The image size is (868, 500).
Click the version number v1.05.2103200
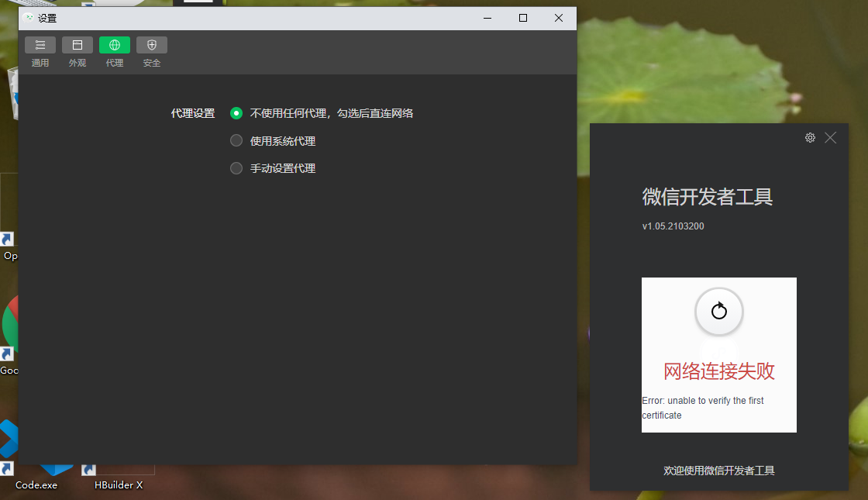click(673, 226)
